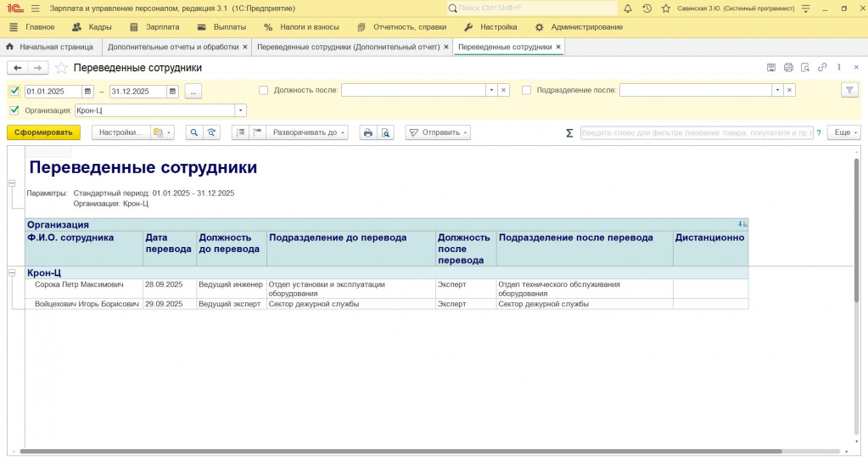Switch to Дополнительные отчеты и обработки tab
Image resolution: width=868 pixels, height=460 pixels.
click(173, 47)
